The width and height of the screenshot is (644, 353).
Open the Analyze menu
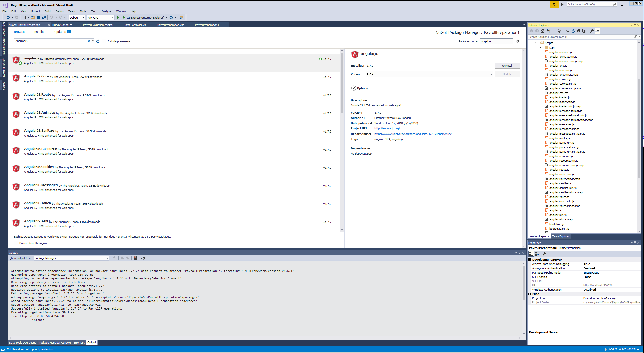[106, 11]
